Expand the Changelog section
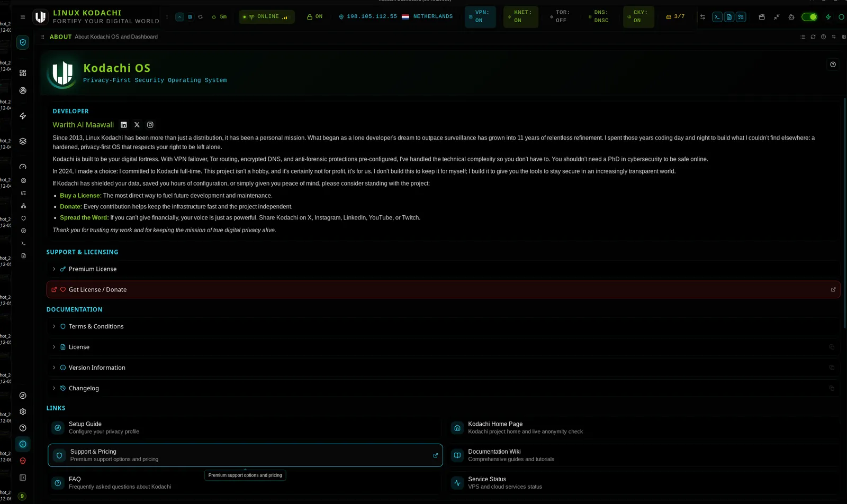Image resolution: width=847 pixels, height=504 pixels. pos(443,389)
